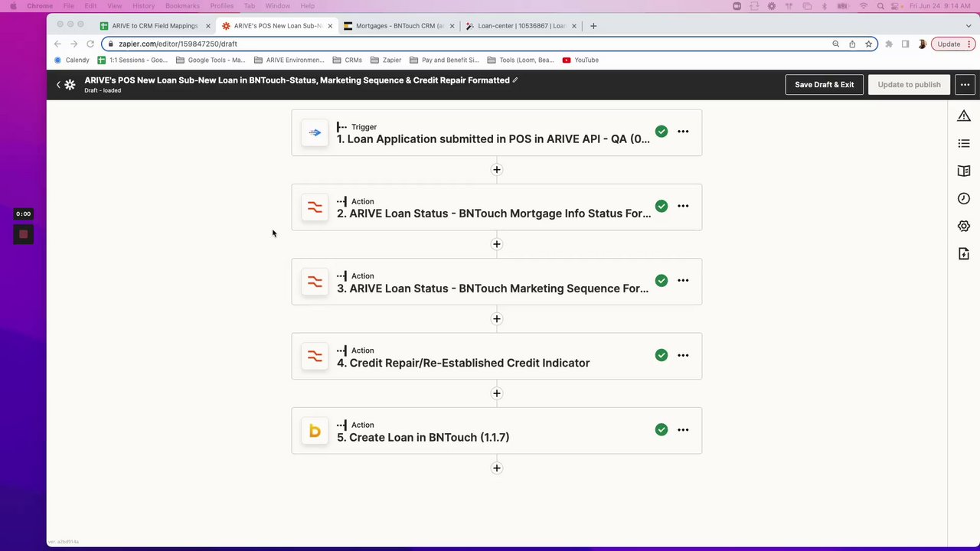Click green check status on step 2
980x551 pixels.
click(x=661, y=206)
